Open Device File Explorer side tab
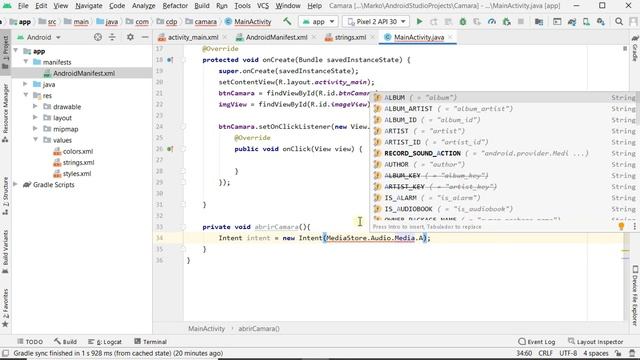The width and height of the screenshot is (640, 360). pos(635,295)
